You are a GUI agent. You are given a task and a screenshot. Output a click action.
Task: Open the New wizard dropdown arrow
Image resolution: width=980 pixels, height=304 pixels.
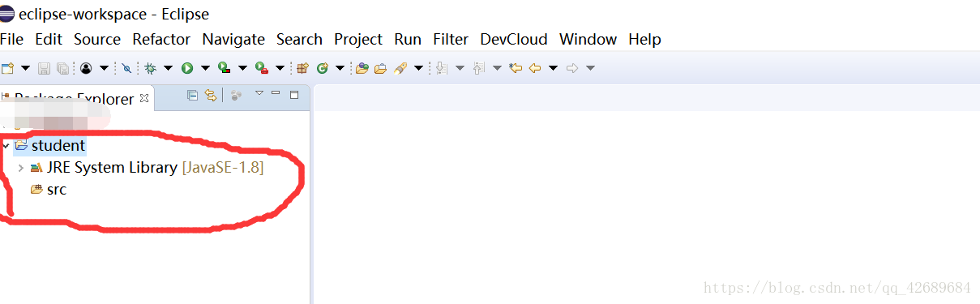pyautogui.click(x=25, y=68)
